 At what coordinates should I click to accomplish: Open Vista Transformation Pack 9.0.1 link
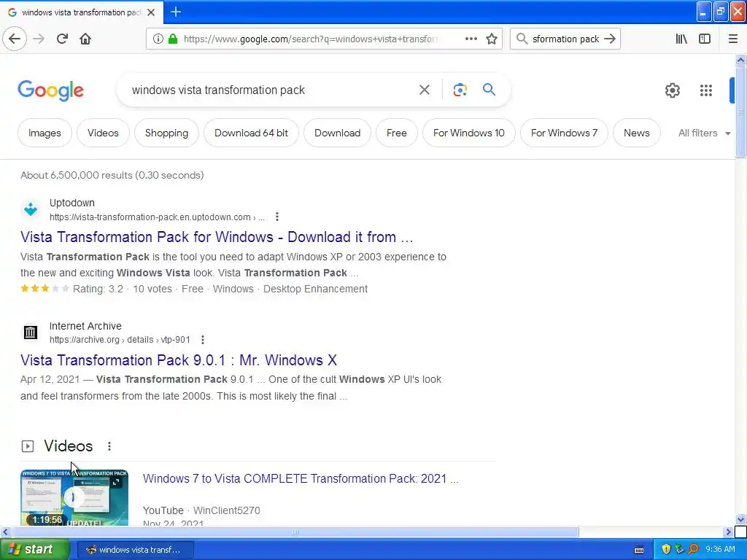[179, 360]
